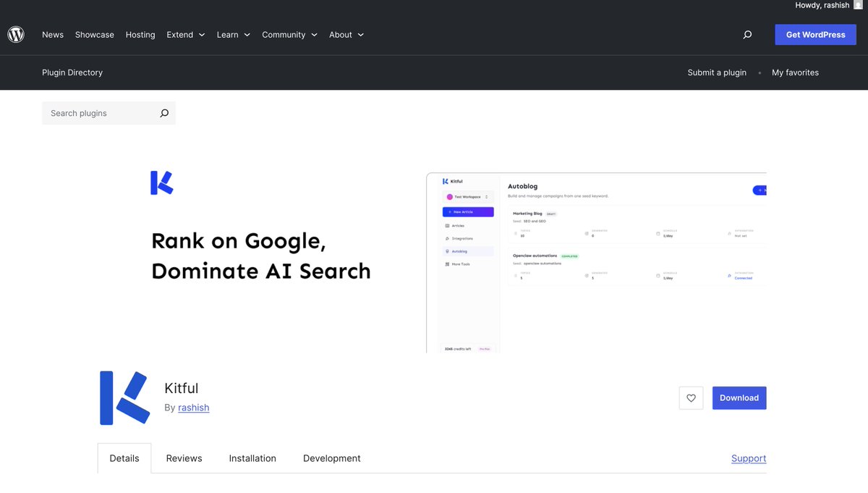
Task: Visit author rashish's profile link
Action: (x=194, y=408)
